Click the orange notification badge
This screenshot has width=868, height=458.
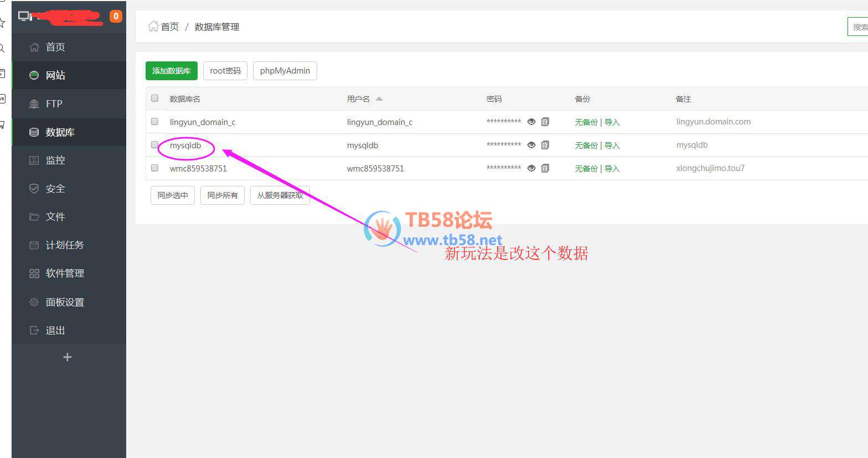point(116,16)
